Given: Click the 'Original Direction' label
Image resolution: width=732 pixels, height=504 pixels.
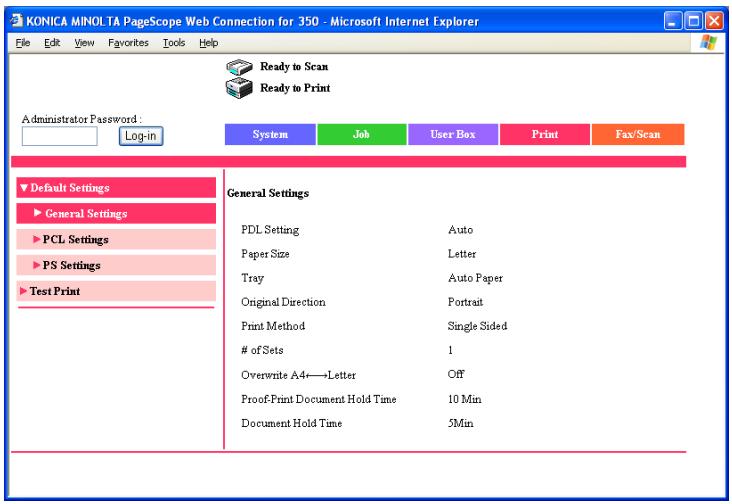Looking at the screenshot, I should [x=283, y=302].
